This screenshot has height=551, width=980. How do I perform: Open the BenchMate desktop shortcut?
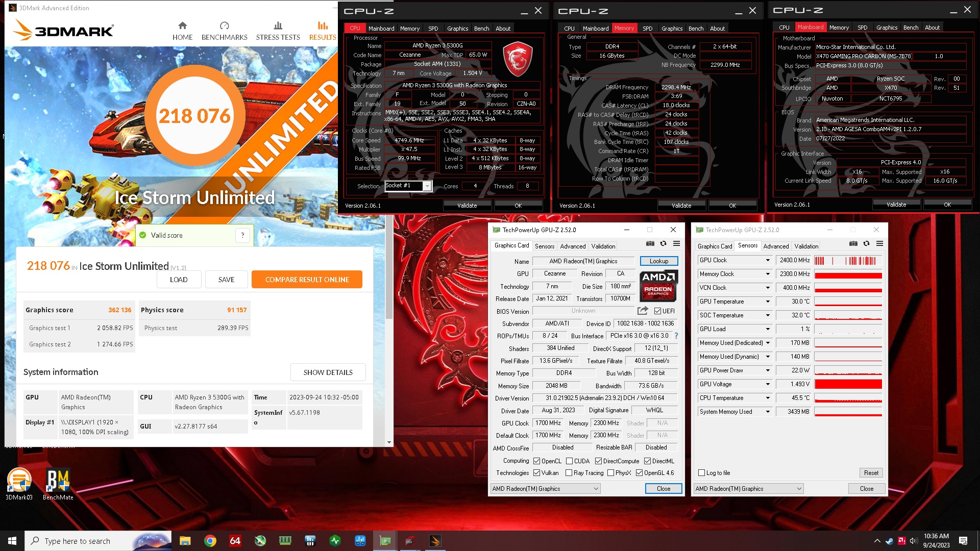pos(58,484)
